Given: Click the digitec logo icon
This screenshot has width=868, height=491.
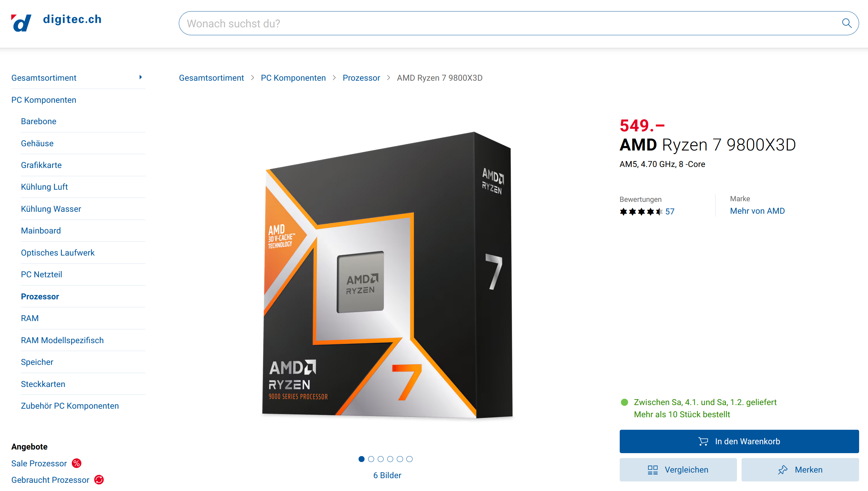Looking at the screenshot, I should point(21,23).
